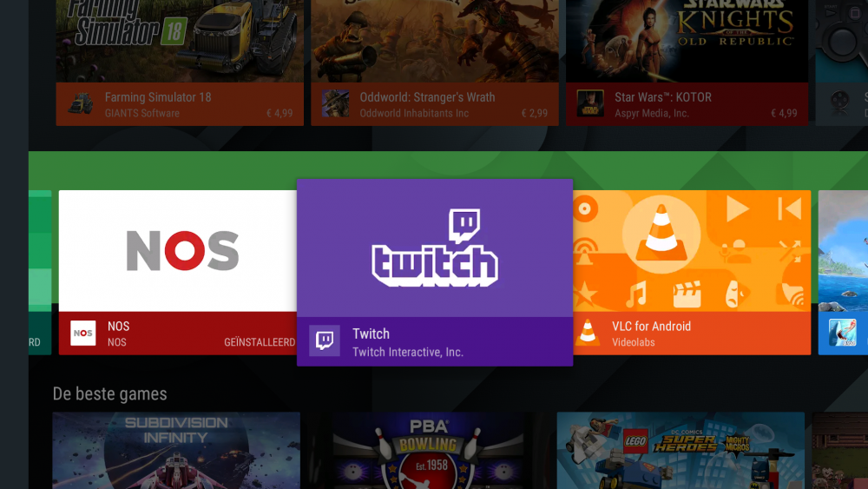Click the Farming Simulator 18 tractor icon
The width and height of the screenshot is (868, 489).
coord(82,104)
